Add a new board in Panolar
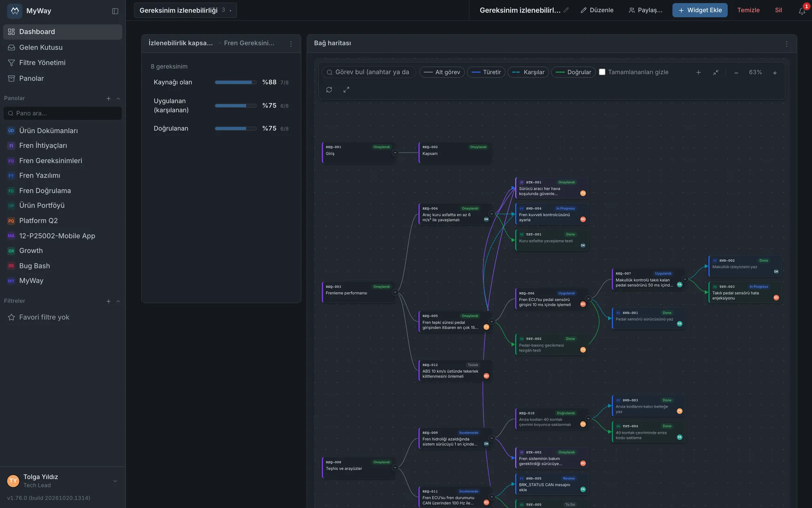Image resolution: width=812 pixels, height=508 pixels. pyautogui.click(x=108, y=98)
